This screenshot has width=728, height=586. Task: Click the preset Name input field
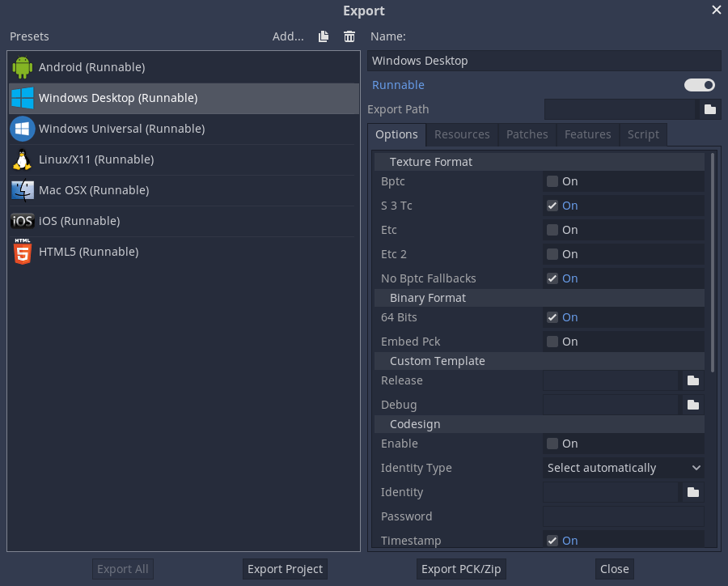tap(544, 61)
